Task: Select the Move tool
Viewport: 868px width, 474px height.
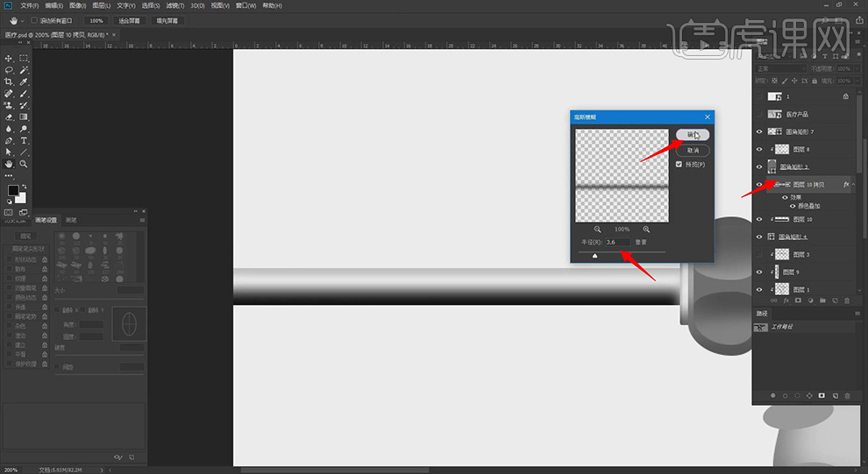Action: (x=8, y=58)
